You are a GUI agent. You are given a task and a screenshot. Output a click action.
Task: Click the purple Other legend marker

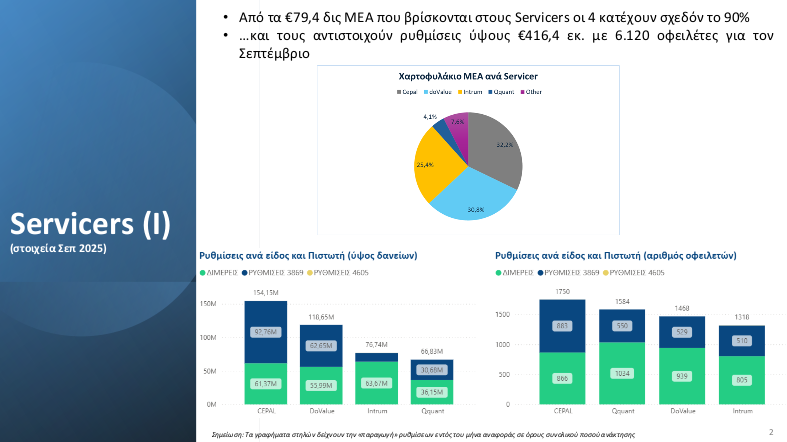click(522, 92)
